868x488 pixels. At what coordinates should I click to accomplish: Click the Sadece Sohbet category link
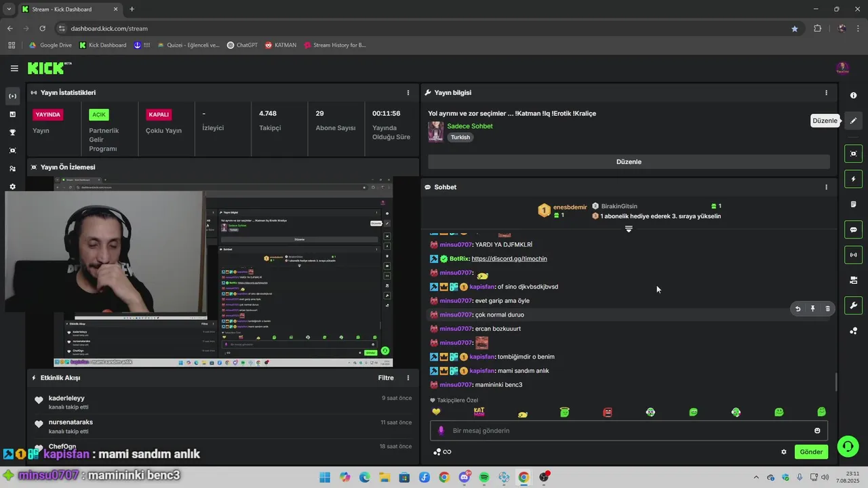tap(470, 126)
